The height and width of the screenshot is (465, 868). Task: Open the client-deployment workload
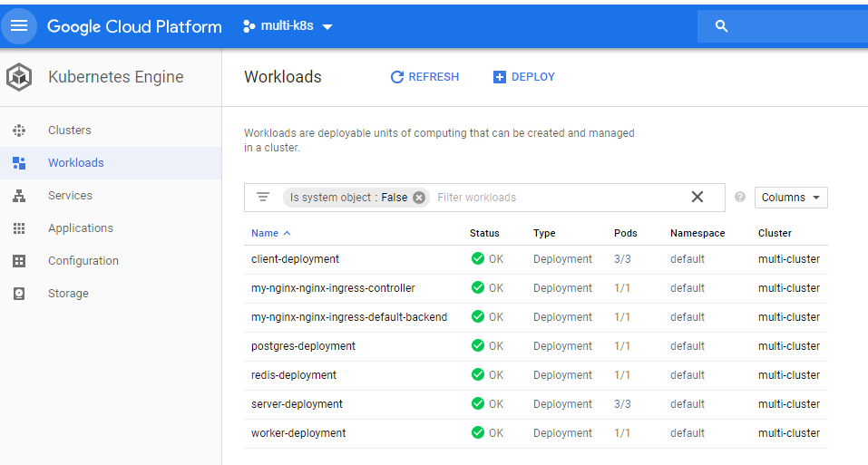pyautogui.click(x=295, y=259)
